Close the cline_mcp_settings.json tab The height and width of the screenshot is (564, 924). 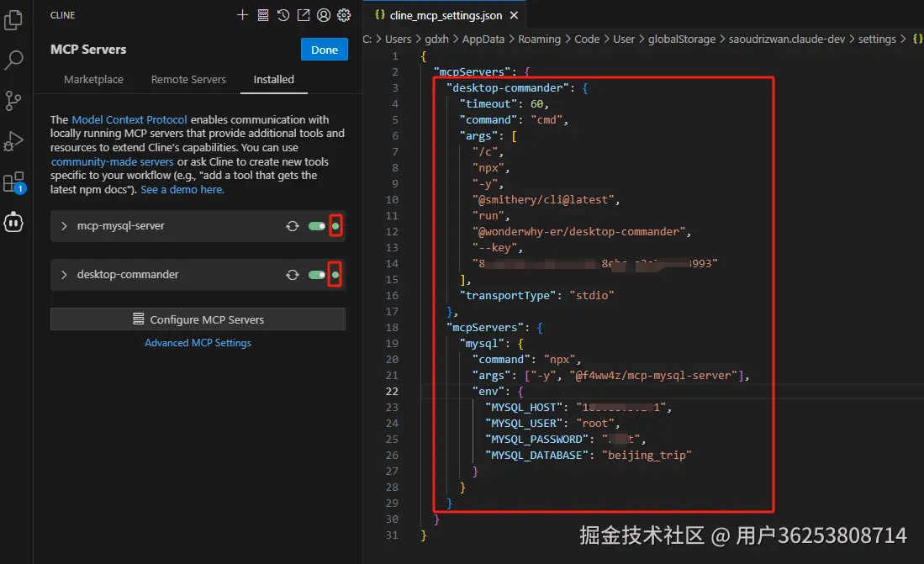point(514,15)
